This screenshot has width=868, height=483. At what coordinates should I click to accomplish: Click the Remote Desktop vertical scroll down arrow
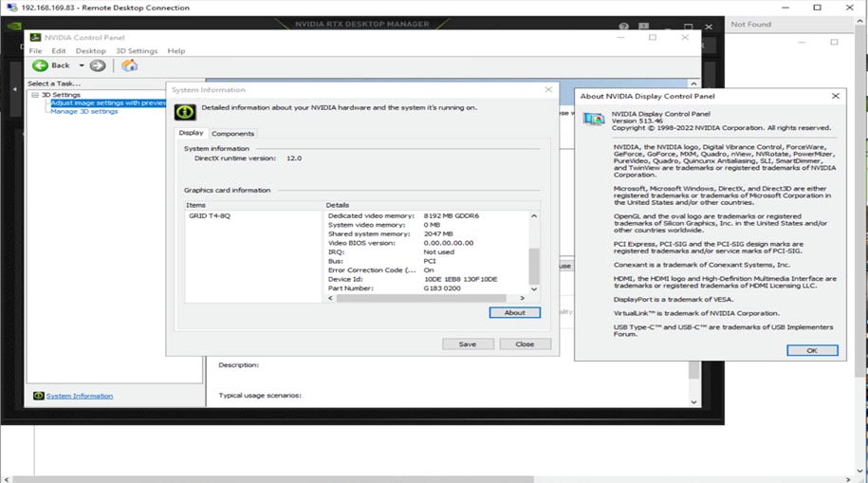coord(859,471)
